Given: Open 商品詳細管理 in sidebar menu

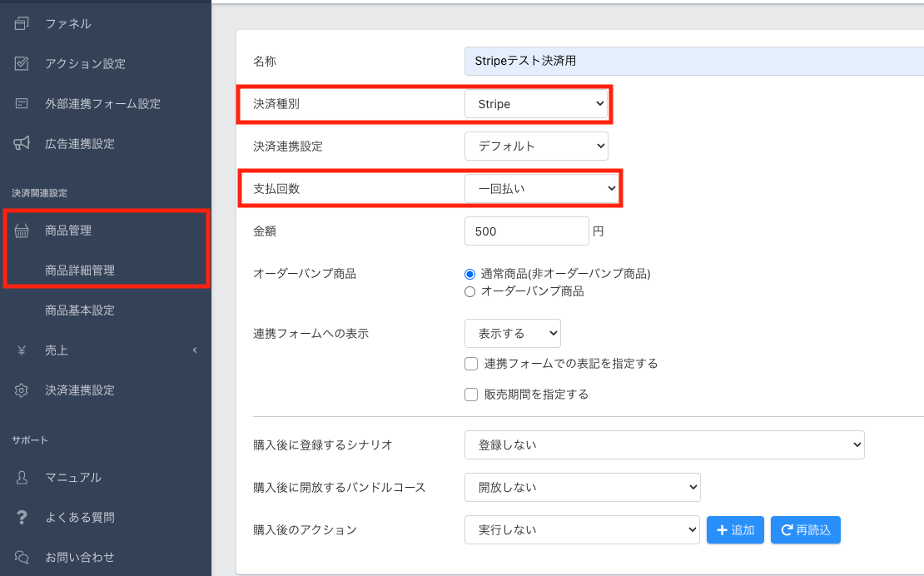Looking at the screenshot, I should click(x=80, y=271).
